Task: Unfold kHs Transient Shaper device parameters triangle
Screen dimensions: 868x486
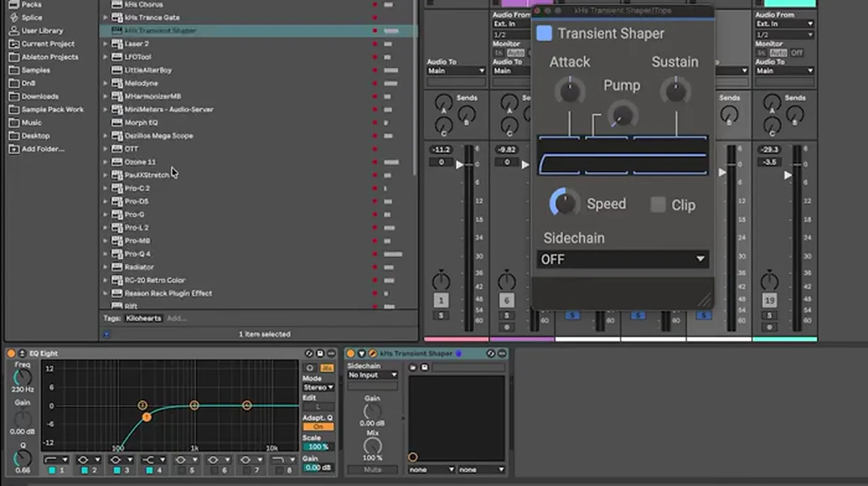Action: (x=361, y=354)
